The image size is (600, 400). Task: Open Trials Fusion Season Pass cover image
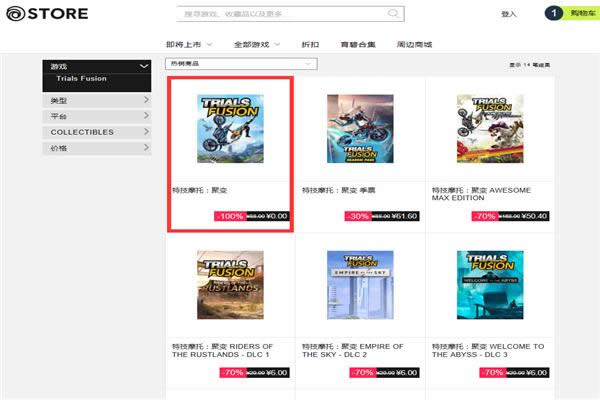point(360,128)
